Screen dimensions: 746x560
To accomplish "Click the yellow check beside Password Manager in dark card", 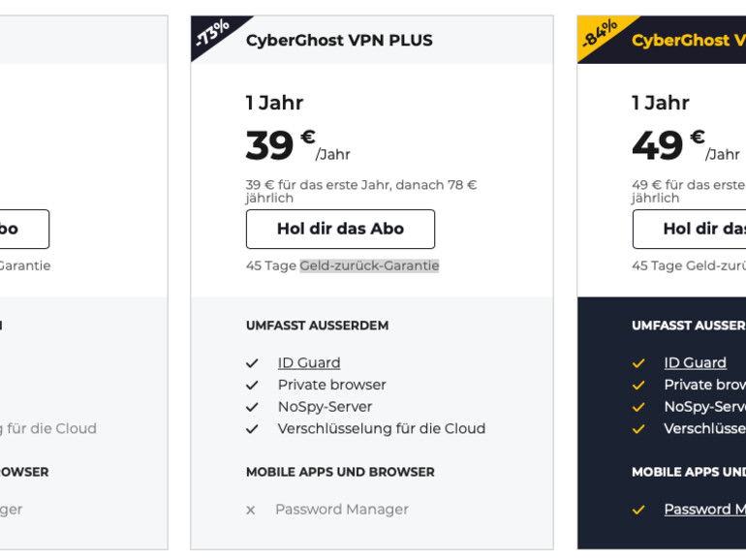I will click(x=638, y=510).
